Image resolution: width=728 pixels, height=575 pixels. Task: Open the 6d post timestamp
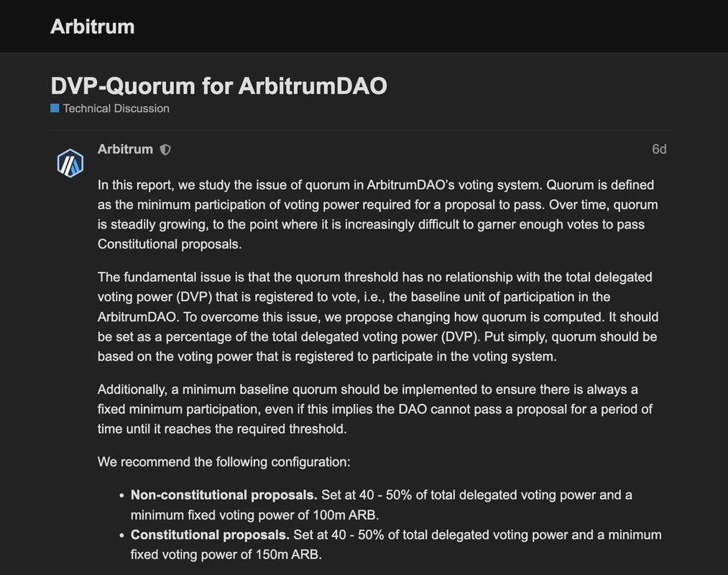coord(659,149)
